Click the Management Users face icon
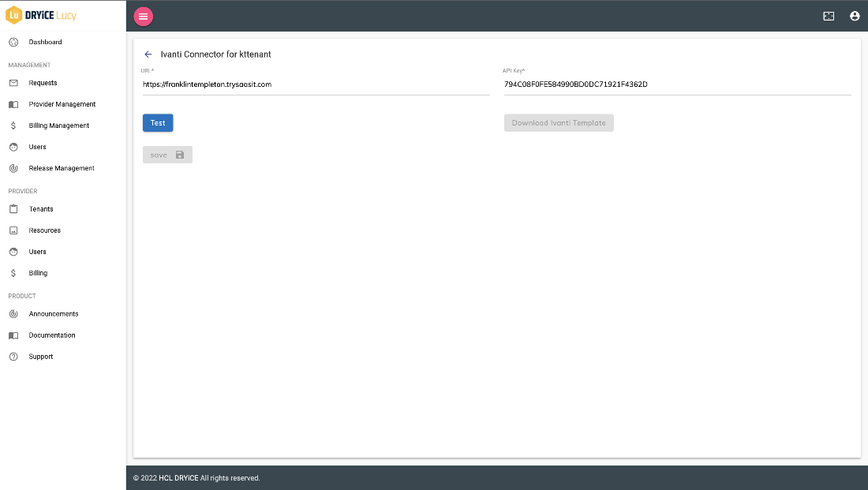The width and height of the screenshot is (868, 490). [x=14, y=148]
